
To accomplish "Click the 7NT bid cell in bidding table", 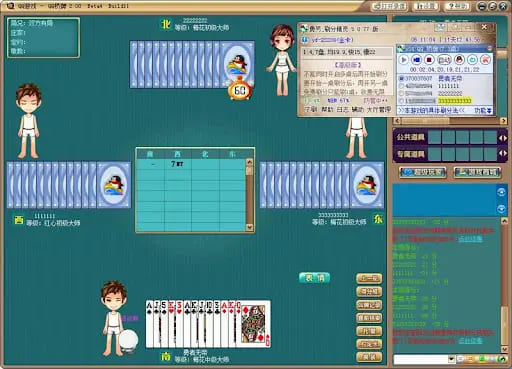I will (177, 164).
